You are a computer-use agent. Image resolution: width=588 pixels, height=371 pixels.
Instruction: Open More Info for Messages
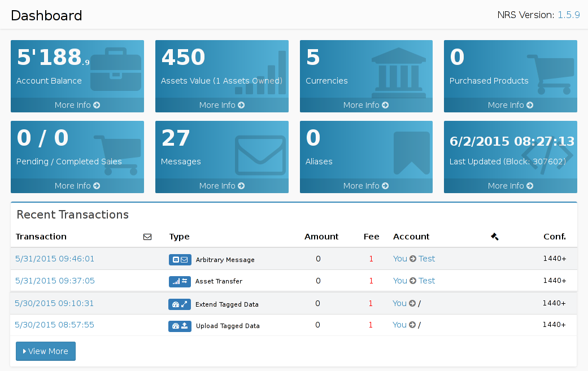tap(221, 186)
